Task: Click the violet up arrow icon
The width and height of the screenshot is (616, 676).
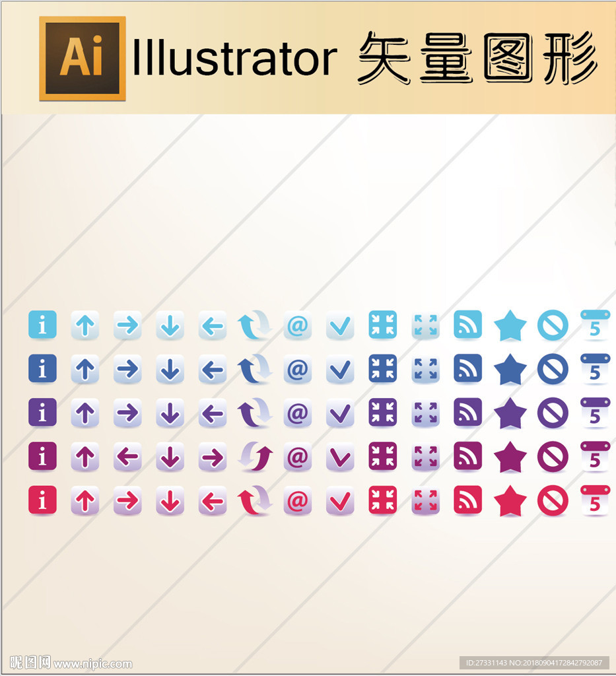Action: tap(85, 413)
